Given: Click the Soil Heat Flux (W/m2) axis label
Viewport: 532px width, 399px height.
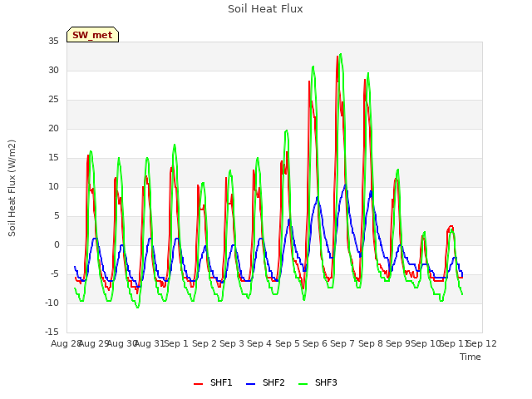Looking at the screenshot, I should (12, 188).
